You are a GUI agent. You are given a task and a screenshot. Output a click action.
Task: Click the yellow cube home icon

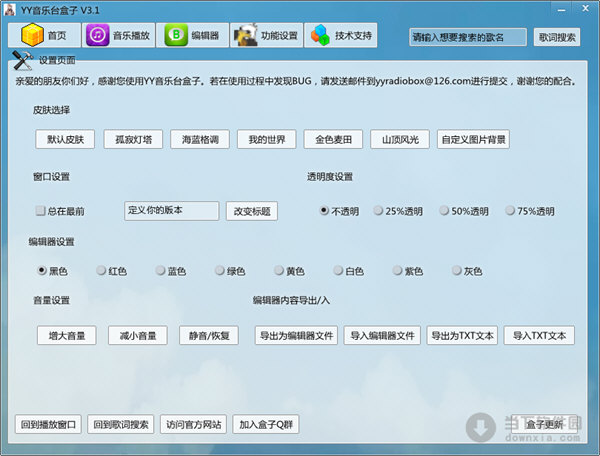32,35
